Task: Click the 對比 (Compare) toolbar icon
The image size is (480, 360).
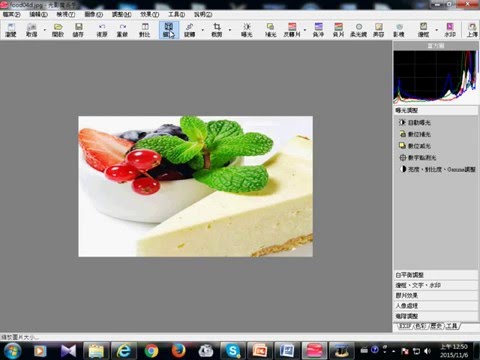Action: (x=145, y=30)
